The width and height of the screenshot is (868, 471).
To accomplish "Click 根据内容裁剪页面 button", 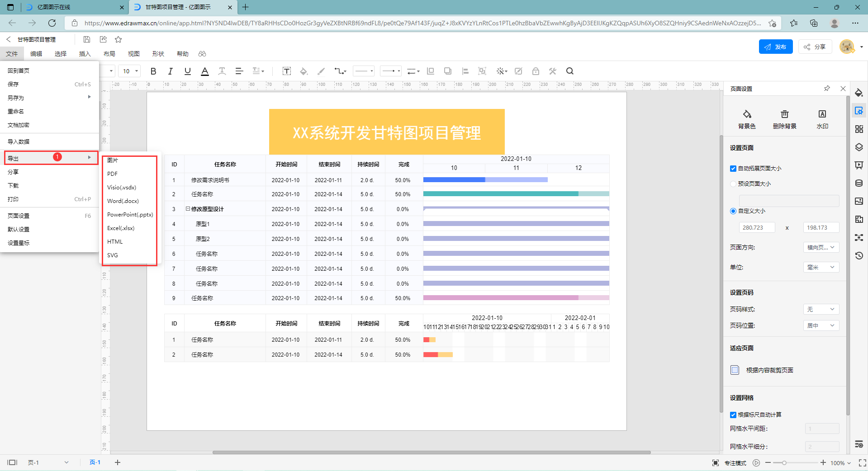I will (x=762, y=370).
